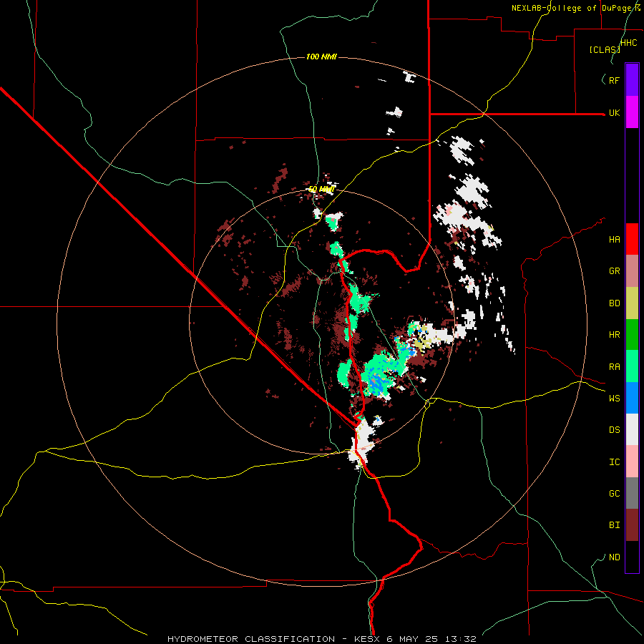Click the white DS legend color swatch
The width and height of the screenshot is (644, 644).
click(x=632, y=429)
